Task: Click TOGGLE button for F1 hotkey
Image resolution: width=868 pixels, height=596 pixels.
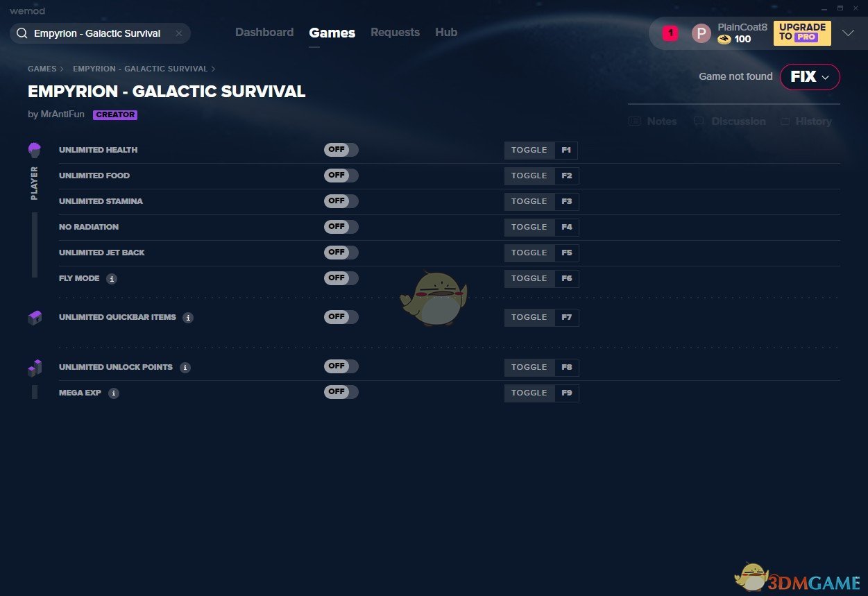Action: pos(529,151)
